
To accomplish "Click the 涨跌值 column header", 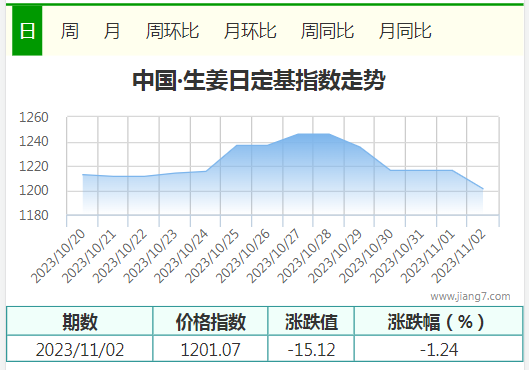I will (x=311, y=321).
